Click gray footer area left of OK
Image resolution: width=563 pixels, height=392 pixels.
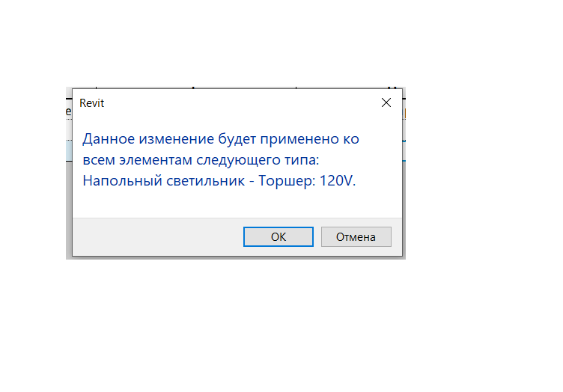[156, 236]
